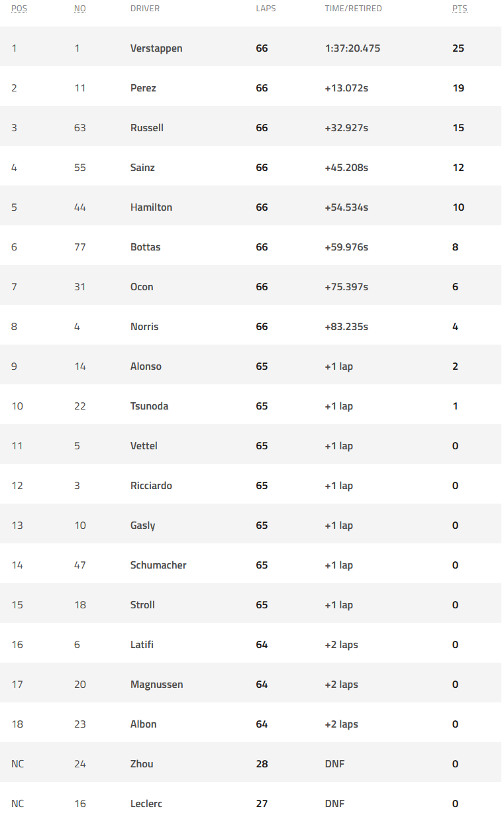504x827 pixels.
Task: Click the POS column header
Action: [19, 9]
